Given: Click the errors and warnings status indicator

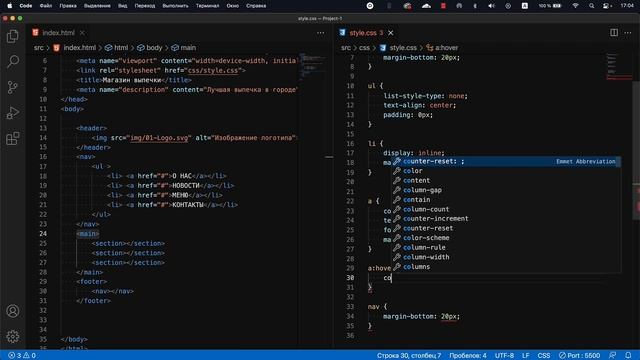Looking at the screenshot, I should [x=22, y=356].
